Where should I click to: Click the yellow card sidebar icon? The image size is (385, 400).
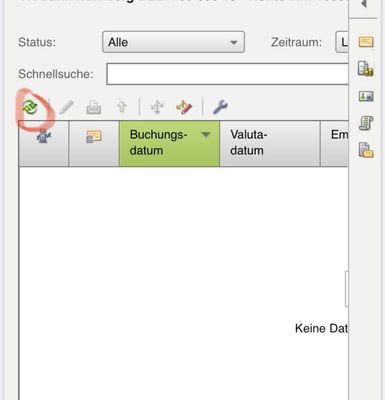click(x=366, y=42)
